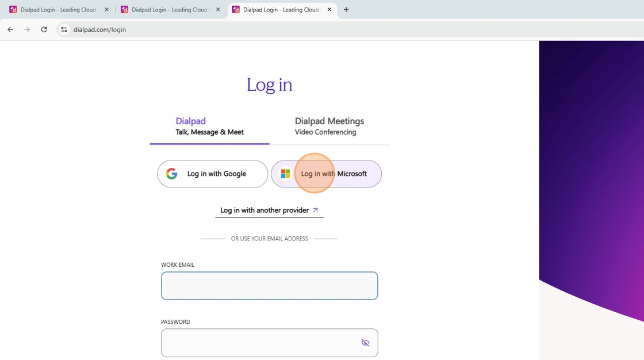Toggle password visibility eye icon
The height and width of the screenshot is (360, 644).
tap(365, 343)
